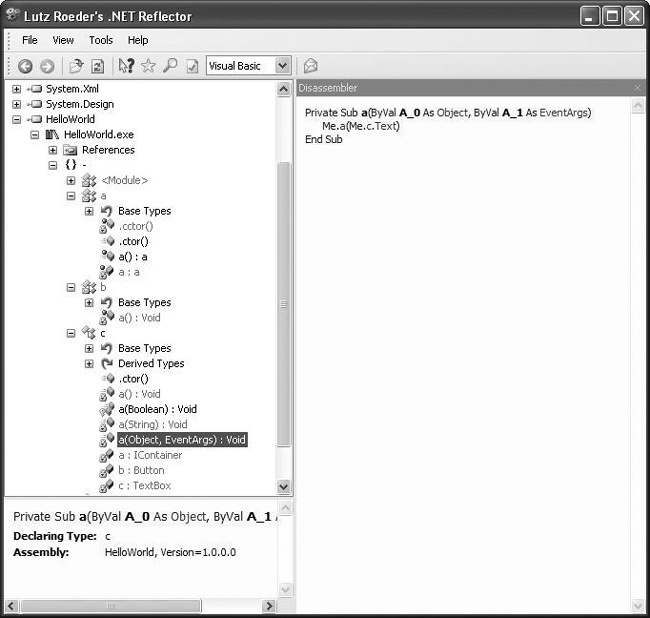Open the Visual Basic language dropdown

point(283,66)
